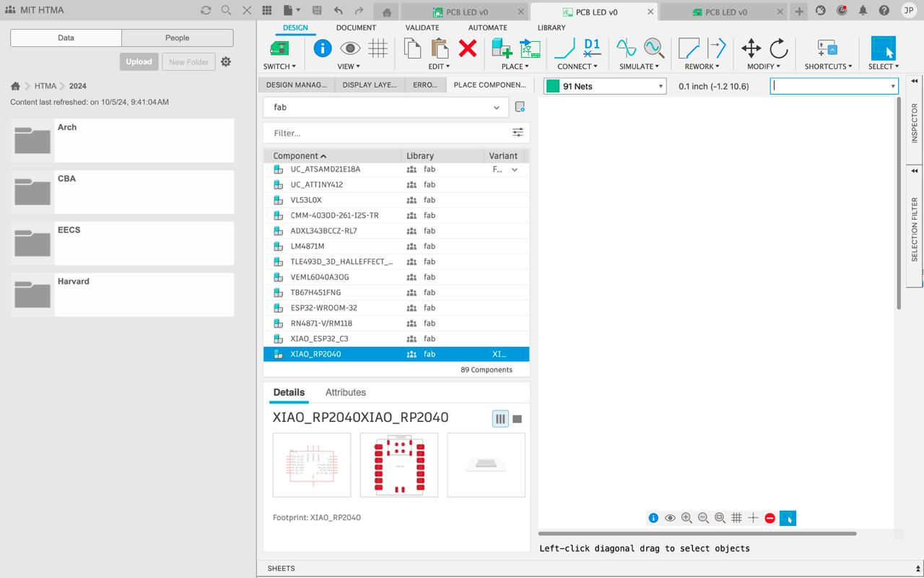The image size is (924, 578).
Task: Click the Add Part place icon
Action: point(501,48)
